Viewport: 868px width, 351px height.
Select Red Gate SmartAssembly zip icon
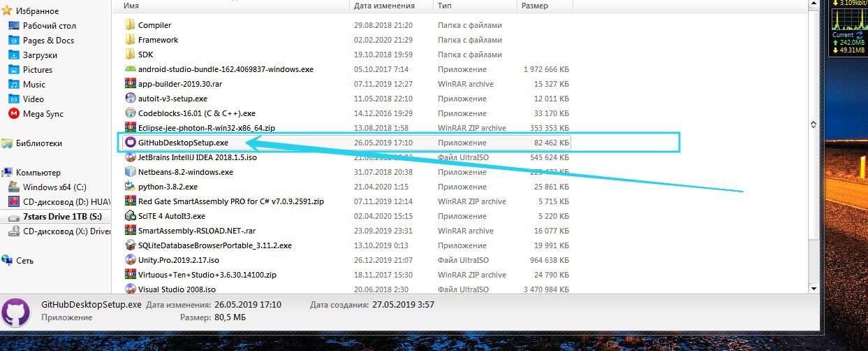[130, 201]
